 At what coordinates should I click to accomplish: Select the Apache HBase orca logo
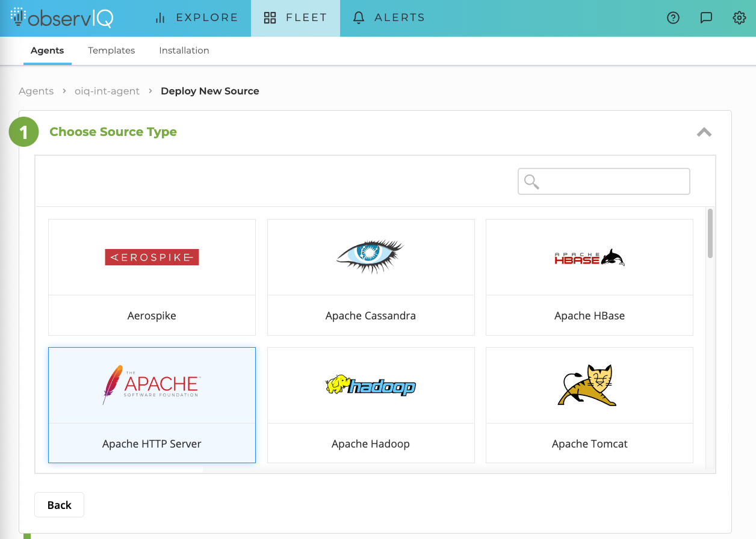click(x=589, y=257)
